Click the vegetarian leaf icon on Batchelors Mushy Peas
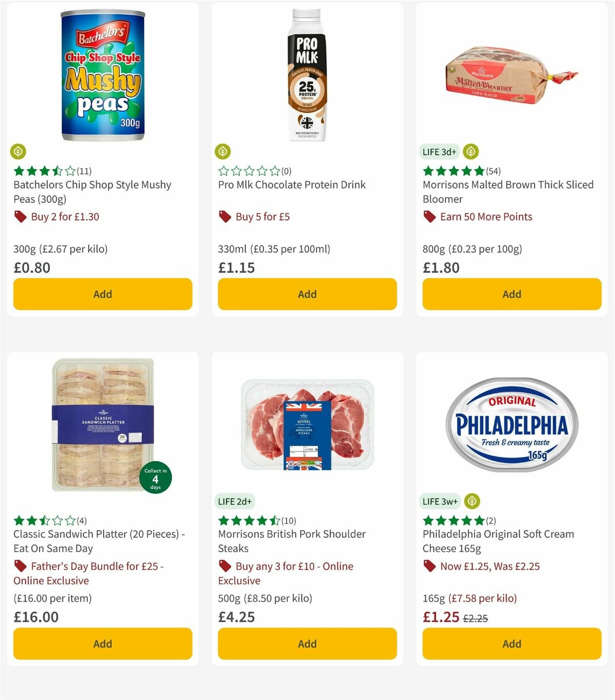 [x=18, y=152]
